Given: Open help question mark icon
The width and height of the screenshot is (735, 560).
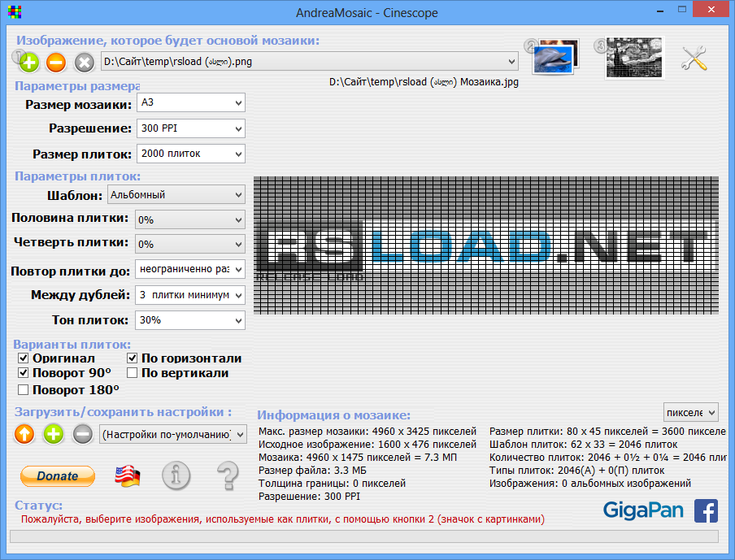Looking at the screenshot, I should [228, 475].
